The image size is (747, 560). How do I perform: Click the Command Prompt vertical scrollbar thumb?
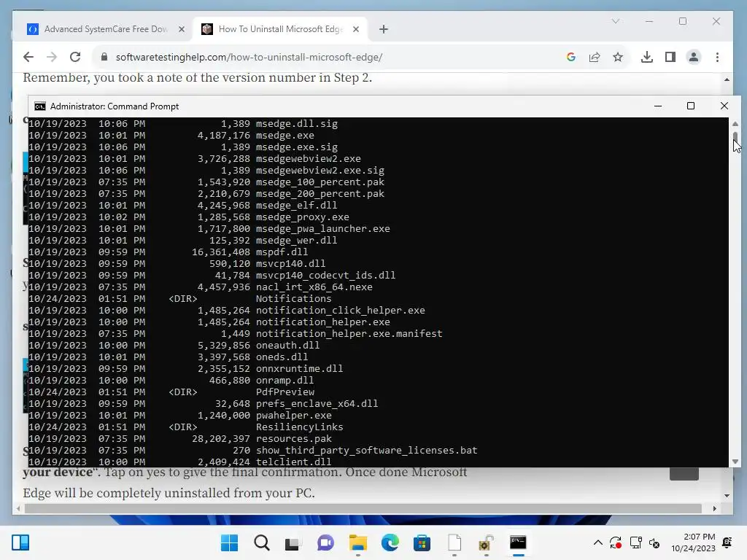735,138
